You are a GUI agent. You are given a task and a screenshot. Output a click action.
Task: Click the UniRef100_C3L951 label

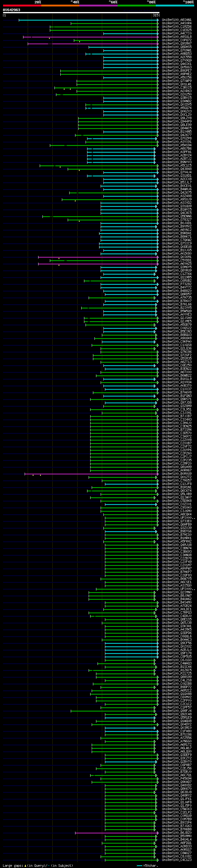(177, 410)
